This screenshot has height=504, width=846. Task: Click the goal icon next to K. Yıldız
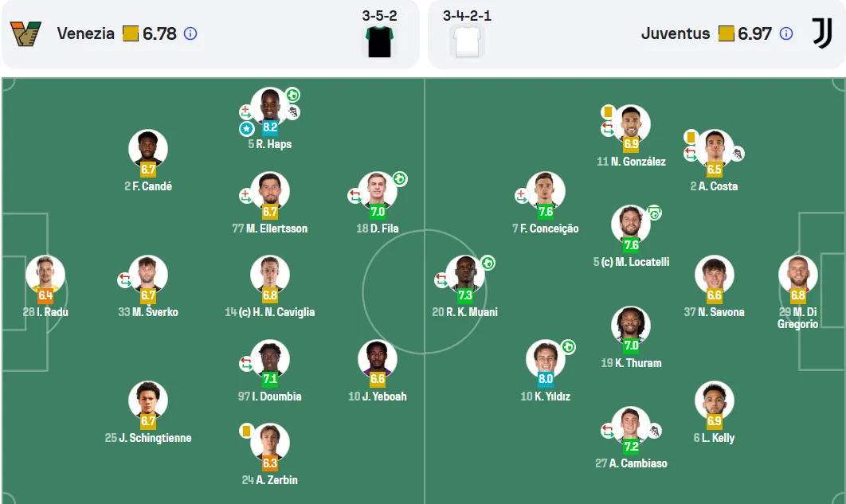(x=568, y=346)
